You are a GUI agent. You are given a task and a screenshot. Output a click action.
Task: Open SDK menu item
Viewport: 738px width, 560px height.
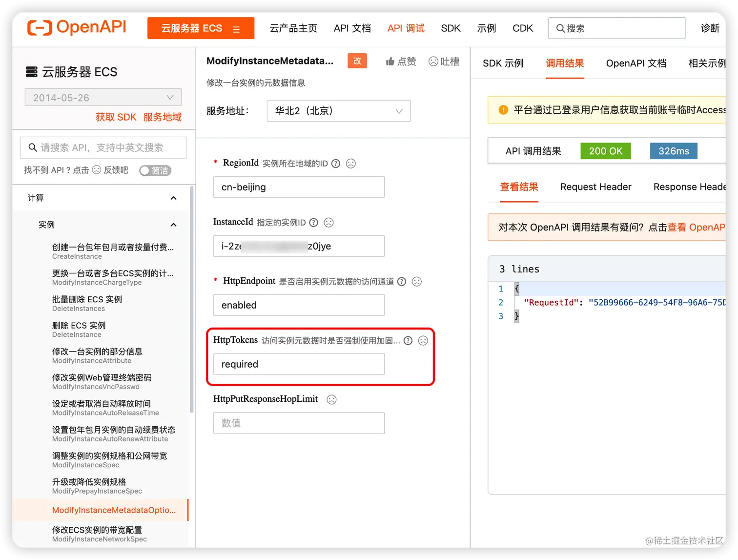[x=451, y=28]
